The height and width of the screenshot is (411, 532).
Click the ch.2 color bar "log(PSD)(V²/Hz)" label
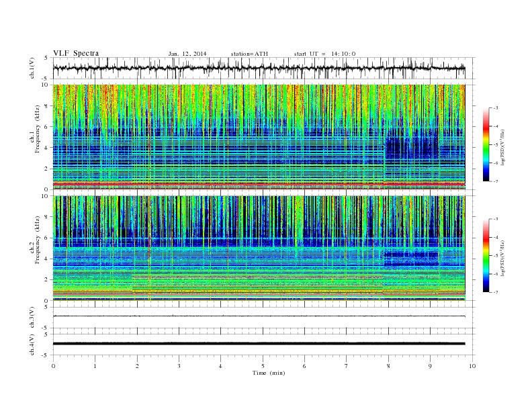tap(504, 258)
